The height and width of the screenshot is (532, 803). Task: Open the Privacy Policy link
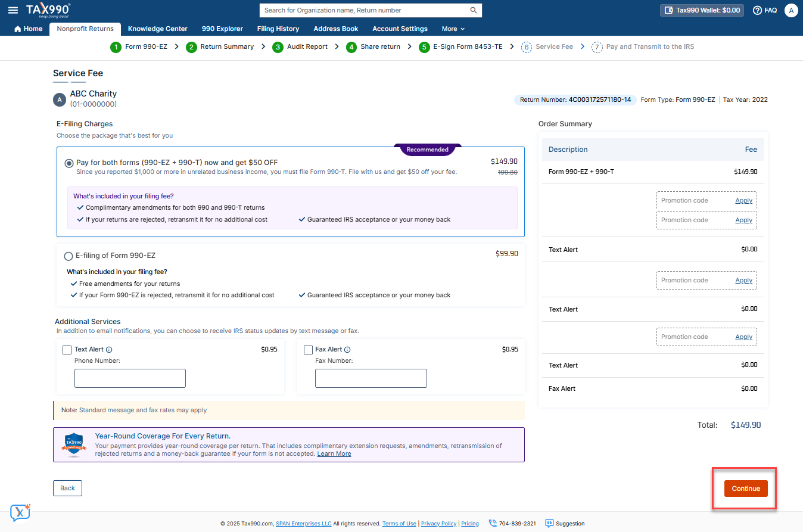438,524
